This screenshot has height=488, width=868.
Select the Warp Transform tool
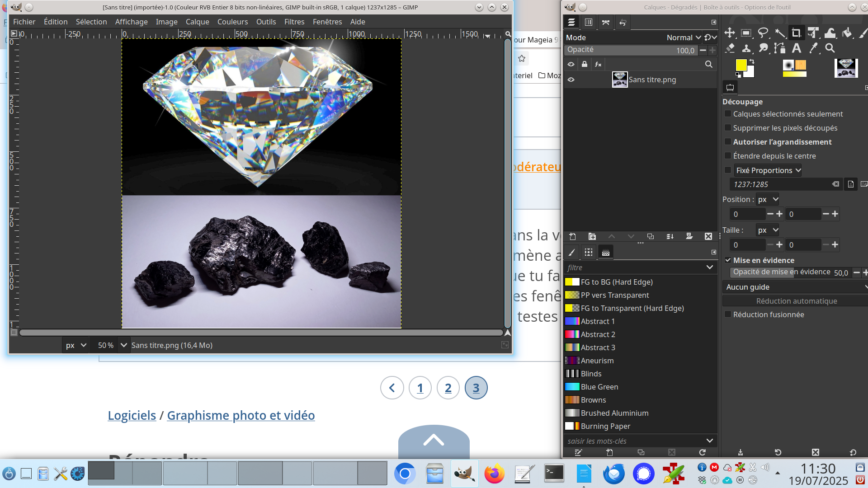[830, 33]
